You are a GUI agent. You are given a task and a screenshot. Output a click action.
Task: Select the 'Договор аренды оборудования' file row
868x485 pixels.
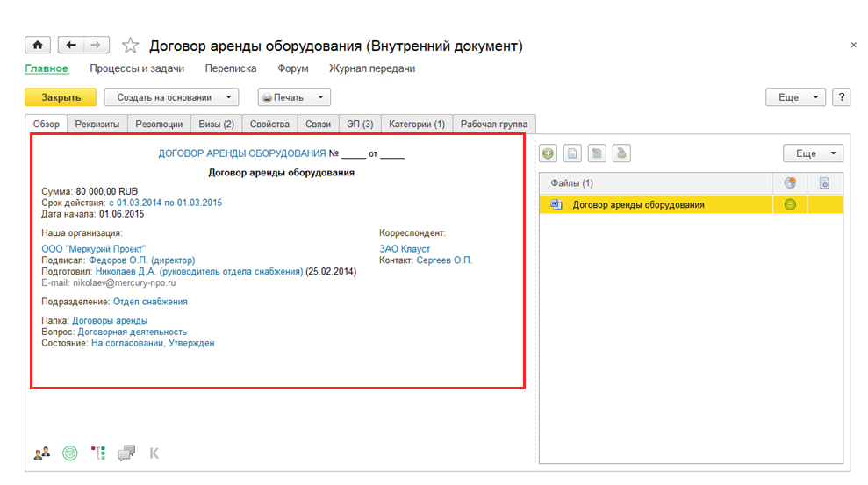638,205
